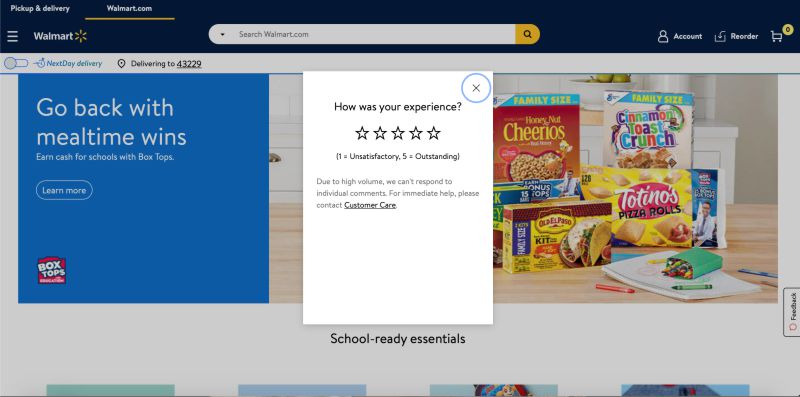Click the Box Tops for Education logo
This screenshot has width=800, height=397.
(x=52, y=270)
